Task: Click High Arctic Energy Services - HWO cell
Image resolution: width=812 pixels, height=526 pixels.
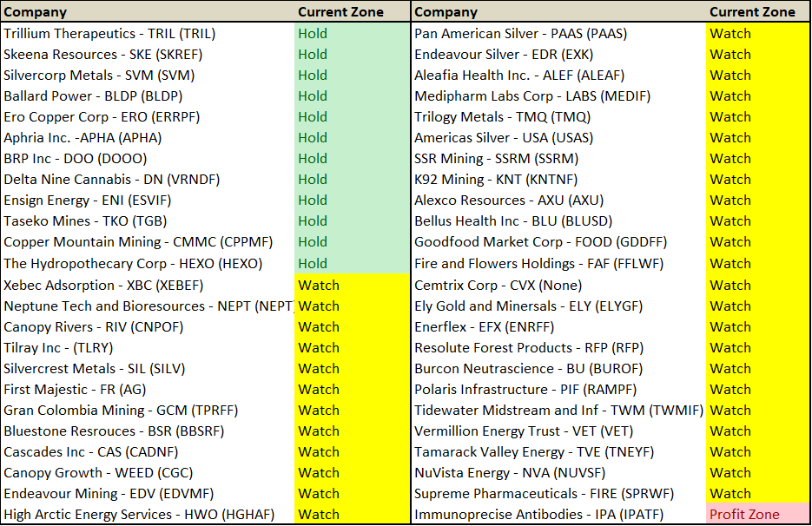Action: click(x=148, y=515)
